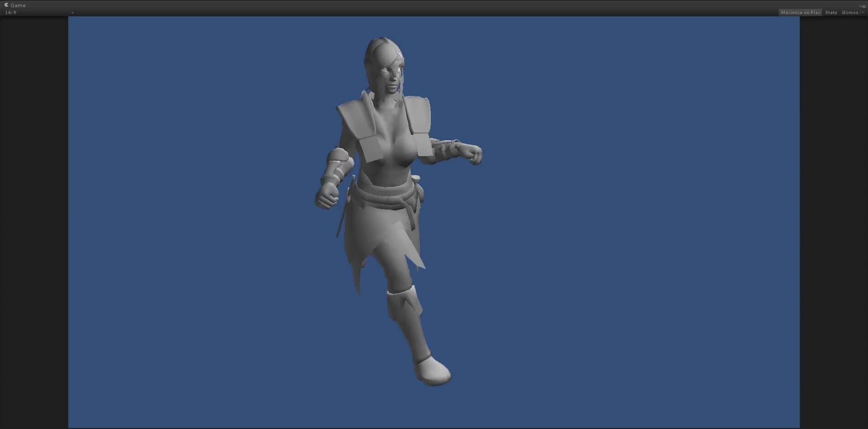The width and height of the screenshot is (868, 429).
Task: Click the blue game viewport background
Action: 633,226
